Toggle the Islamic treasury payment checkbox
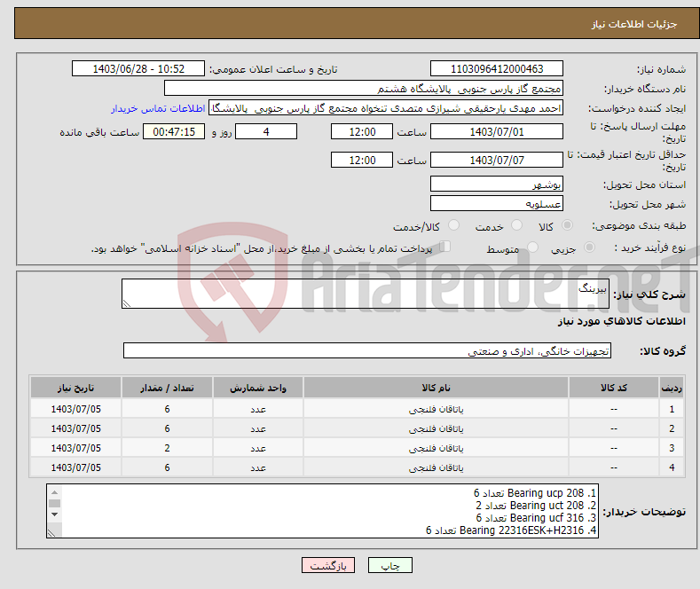700x589 pixels. (x=445, y=247)
